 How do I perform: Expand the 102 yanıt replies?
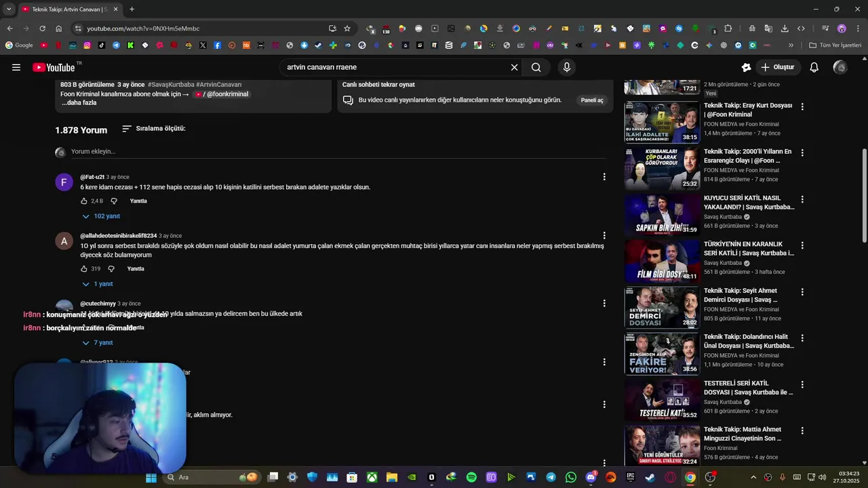(x=101, y=216)
